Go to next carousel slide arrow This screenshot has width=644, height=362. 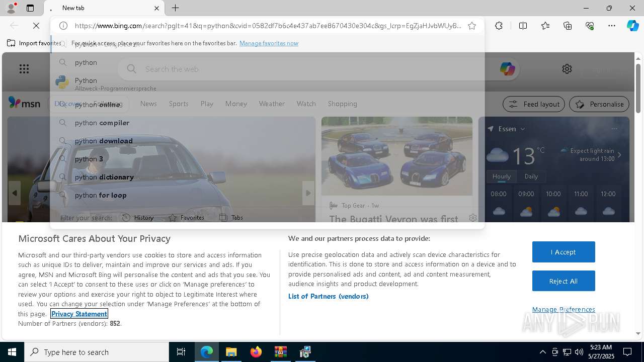(x=308, y=193)
